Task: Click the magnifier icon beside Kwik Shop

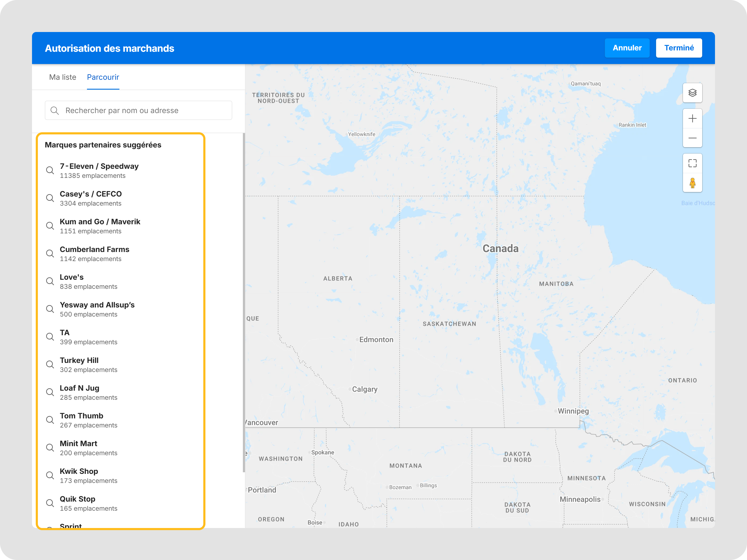Action: [50, 475]
